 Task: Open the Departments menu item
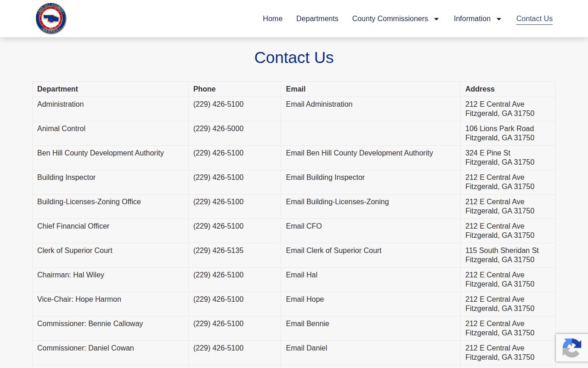[317, 18]
